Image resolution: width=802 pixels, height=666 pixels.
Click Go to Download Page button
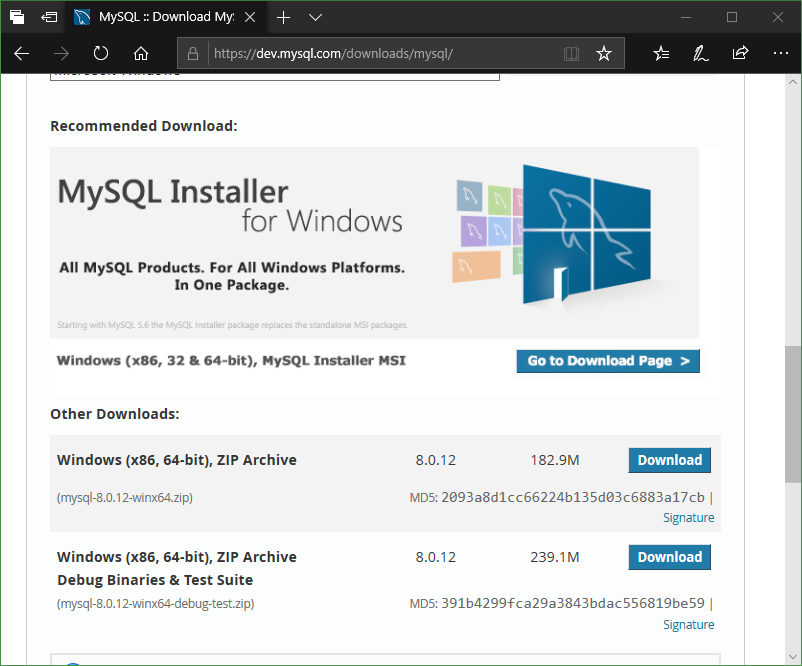click(x=608, y=361)
